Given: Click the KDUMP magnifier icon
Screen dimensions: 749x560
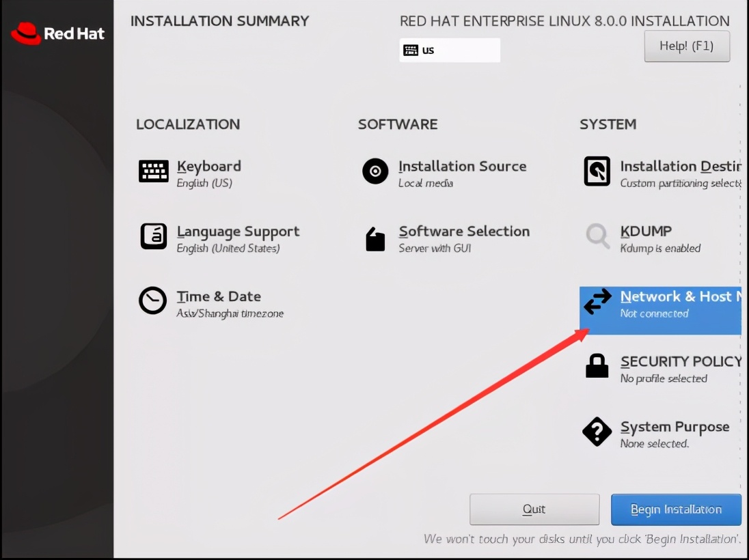Looking at the screenshot, I should [x=597, y=236].
